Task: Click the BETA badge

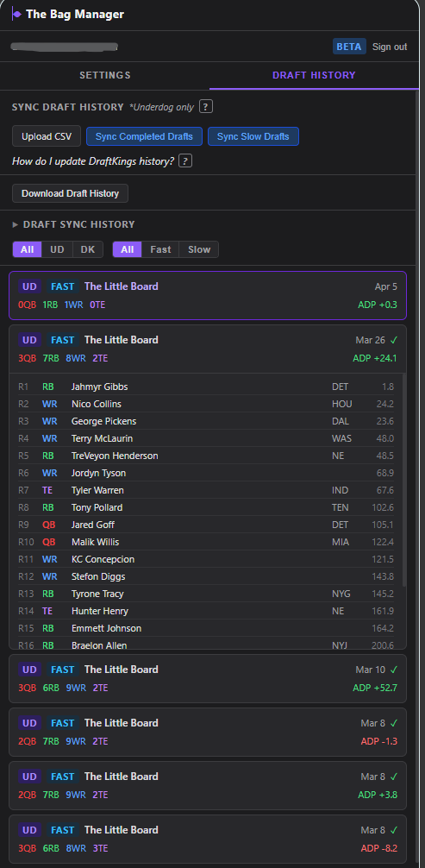Action: coord(349,47)
